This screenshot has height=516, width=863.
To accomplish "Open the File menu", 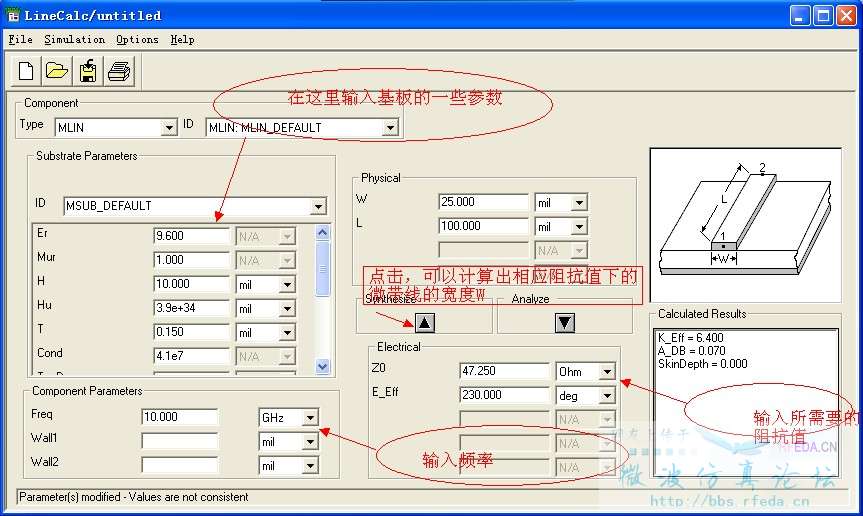I will click(20, 40).
